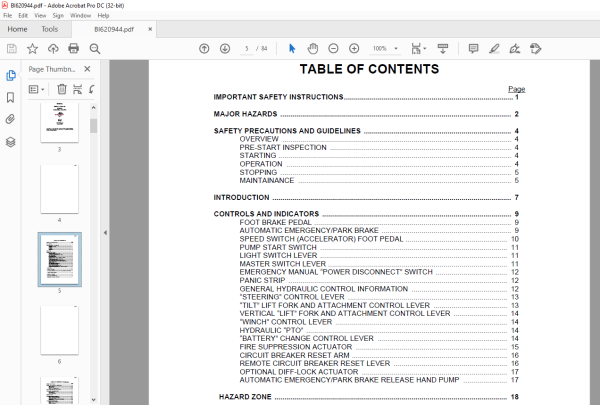Switch to the Home tab
600x405 pixels.
tap(17, 29)
